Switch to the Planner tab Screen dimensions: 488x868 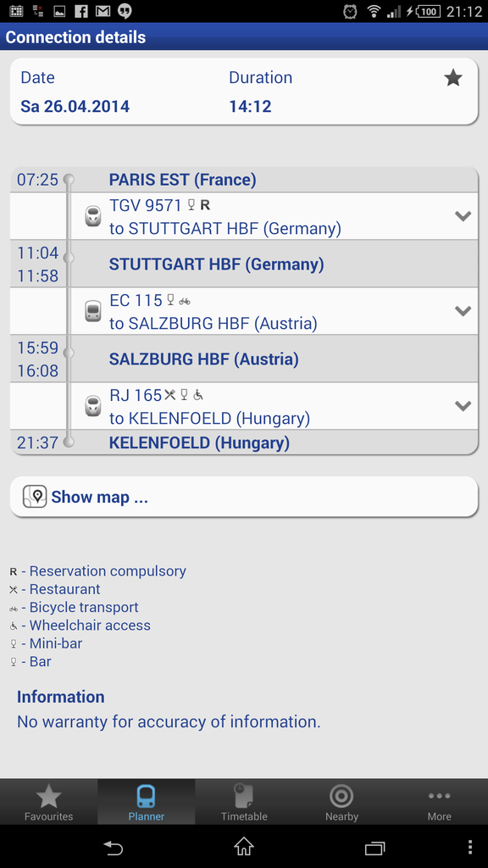pyautogui.click(x=146, y=802)
